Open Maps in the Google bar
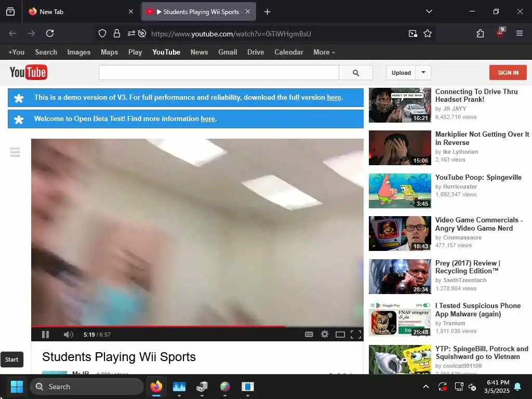The image size is (532, 399). pos(109,52)
